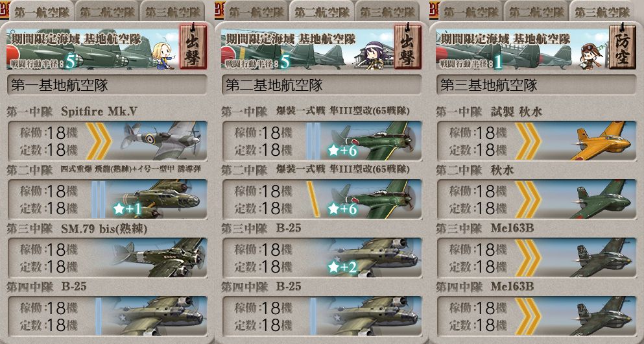Viewport: 644px width, 344px height.
Task: Click the 第一基地航空隊 name field
Action: 107,85
